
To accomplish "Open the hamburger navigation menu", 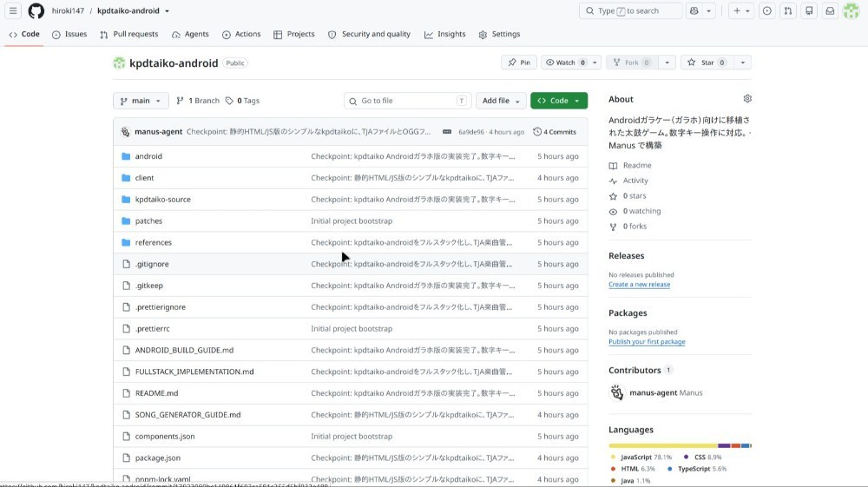I will [13, 10].
